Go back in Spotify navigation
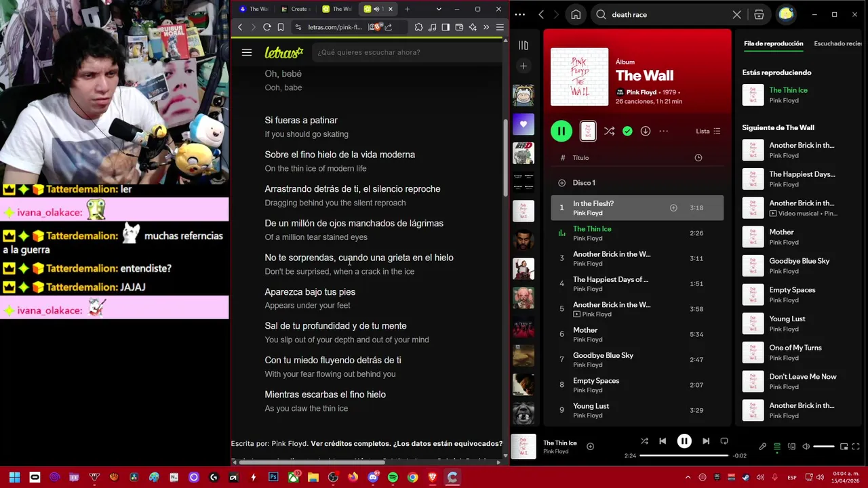 coord(541,14)
